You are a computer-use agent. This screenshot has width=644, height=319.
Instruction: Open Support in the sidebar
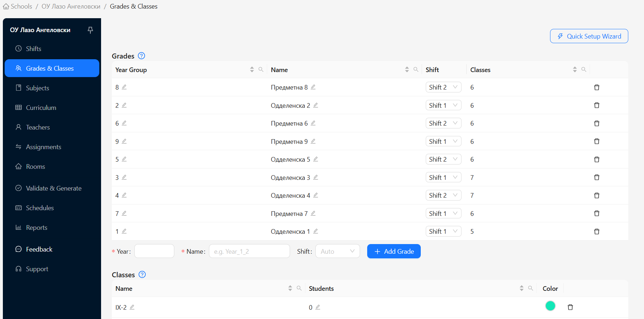click(52, 269)
